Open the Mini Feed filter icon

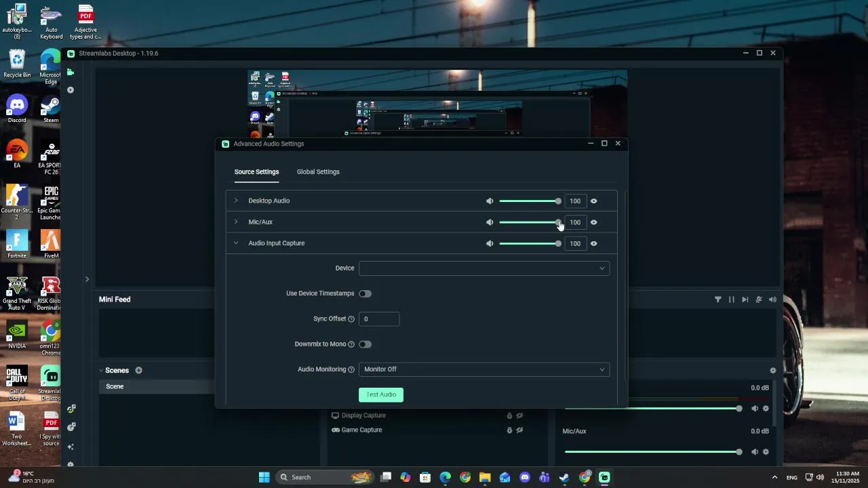point(718,299)
